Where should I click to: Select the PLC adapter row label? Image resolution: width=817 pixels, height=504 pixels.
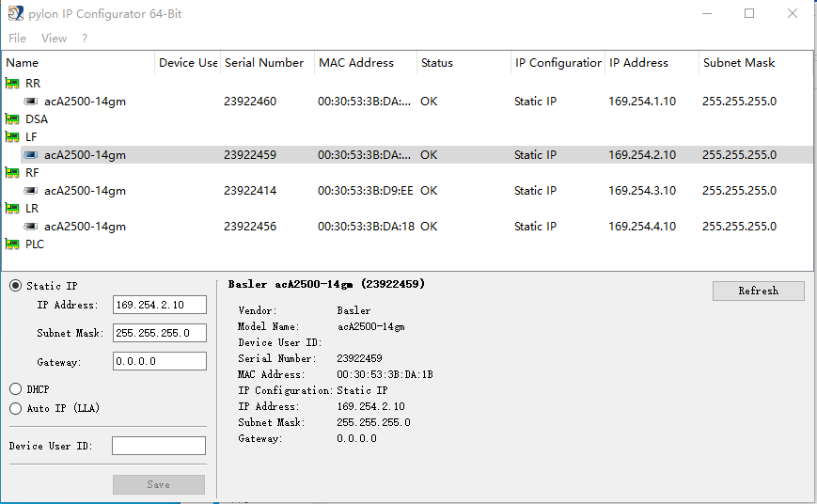click(x=35, y=244)
